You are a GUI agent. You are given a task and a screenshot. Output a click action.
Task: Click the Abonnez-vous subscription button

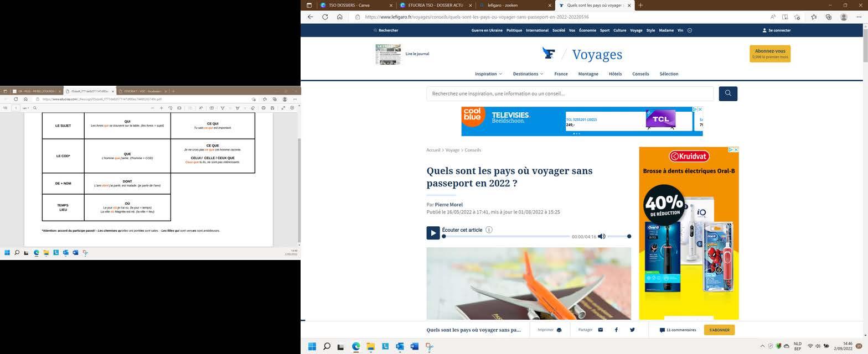click(x=770, y=54)
